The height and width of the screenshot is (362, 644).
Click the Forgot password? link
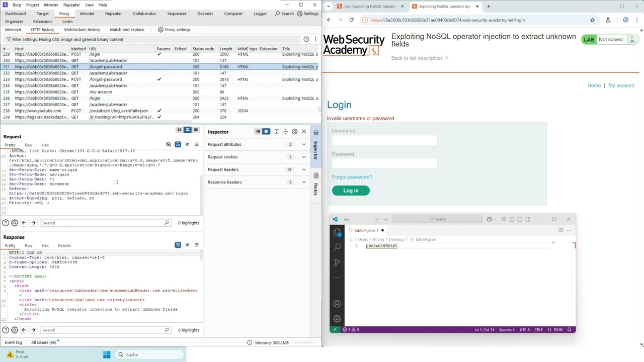pyautogui.click(x=352, y=177)
